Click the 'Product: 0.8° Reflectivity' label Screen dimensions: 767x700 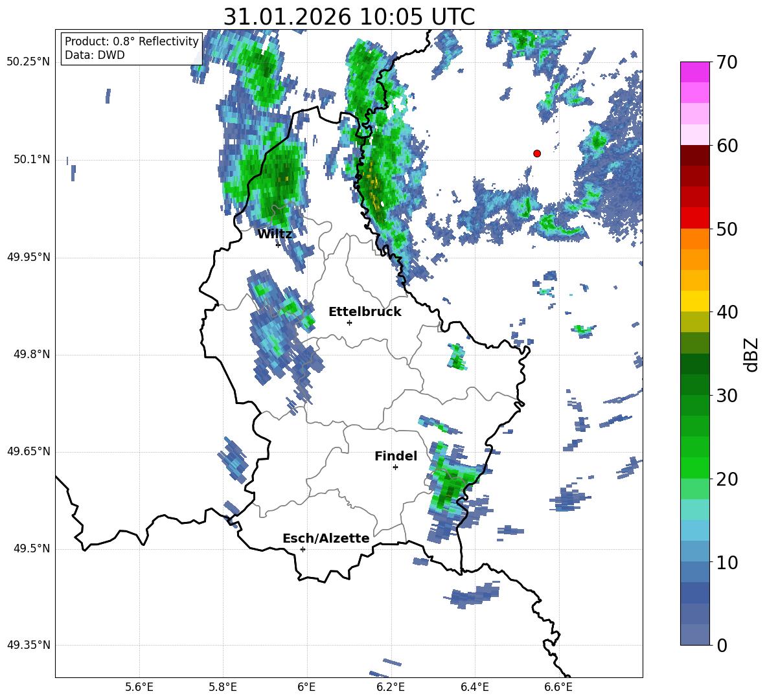(x=132, y=41)
